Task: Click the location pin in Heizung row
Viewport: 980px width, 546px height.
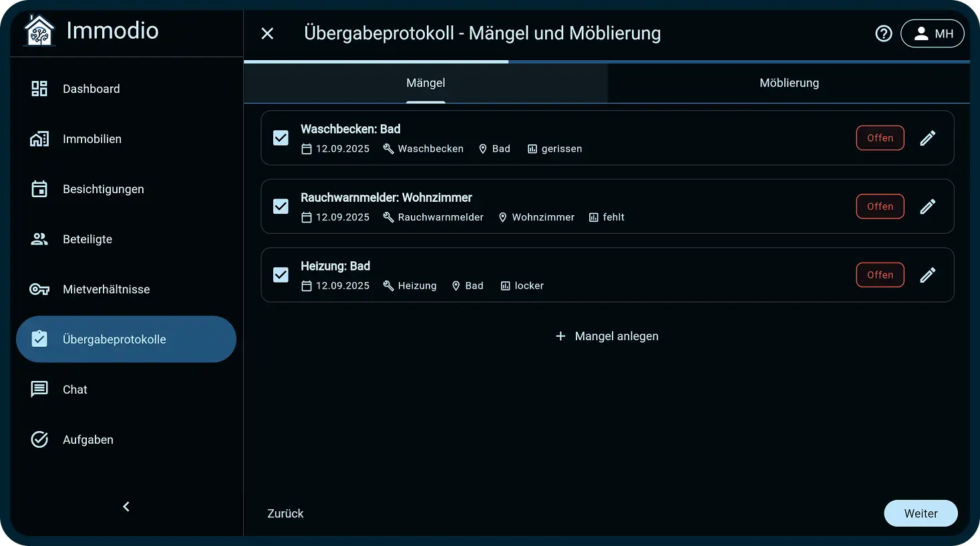Action: click(456, 286)
